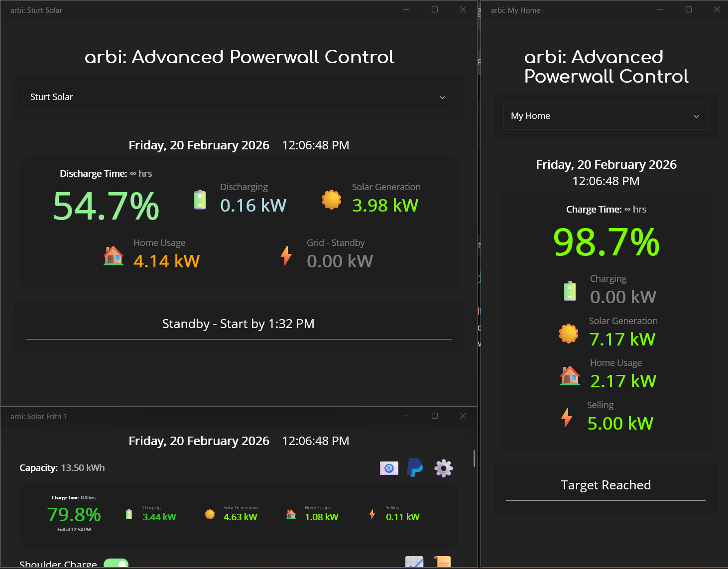
Task: Click battery icon beside Discharging 0.16 kW
Action: [200, 200]
